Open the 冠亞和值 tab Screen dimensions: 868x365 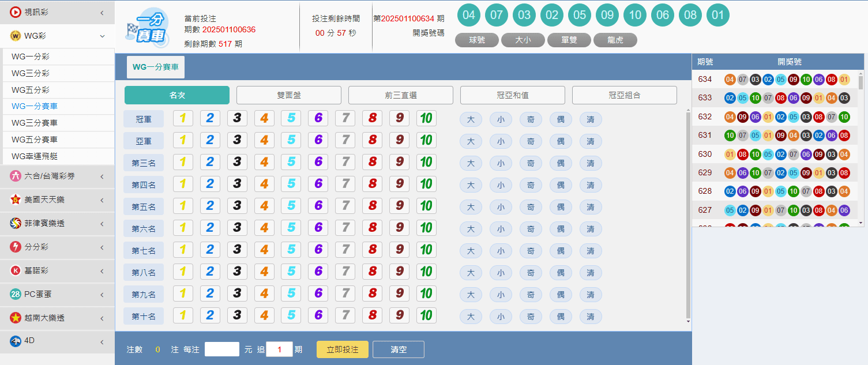click(512, 95)
